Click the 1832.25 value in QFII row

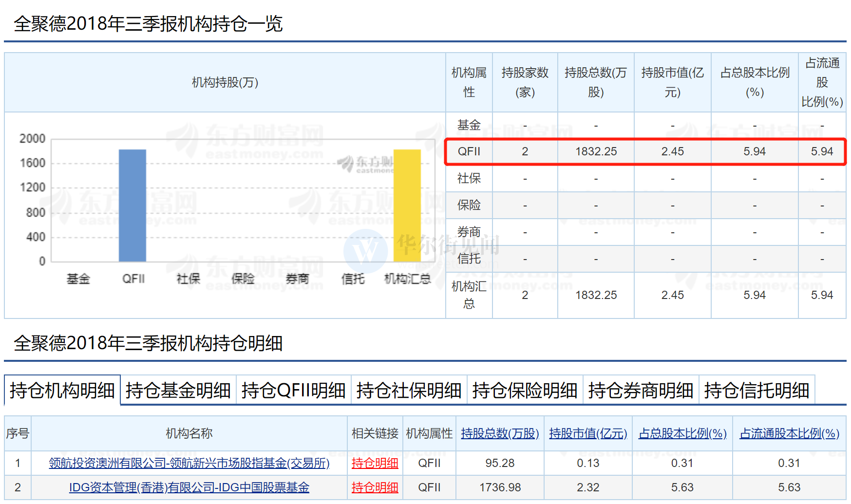pos(596,151)
